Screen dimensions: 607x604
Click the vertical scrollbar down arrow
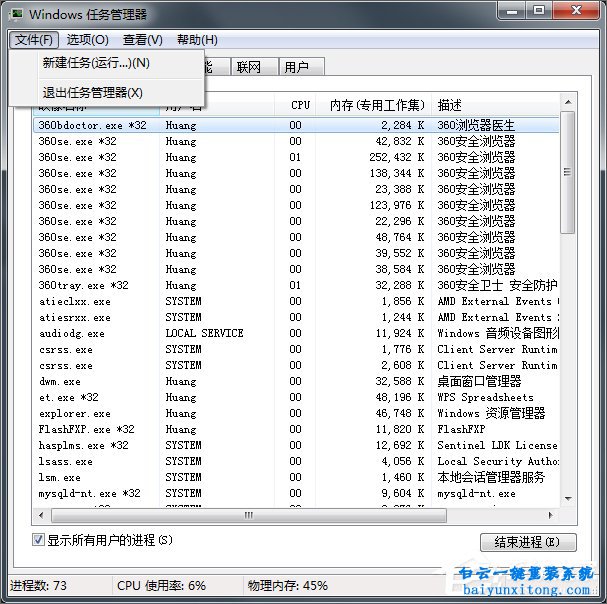[568, 498]
